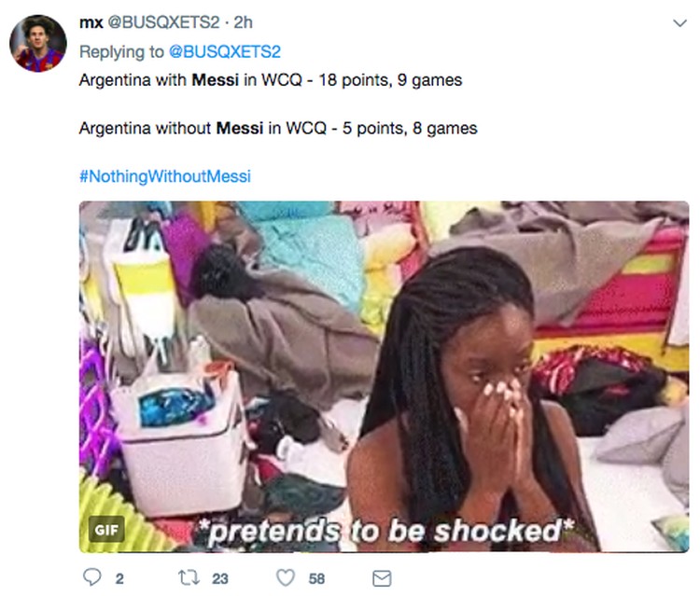The image size is (700, 596).
Task: Click the like count 58
Action: click(316, 578)
